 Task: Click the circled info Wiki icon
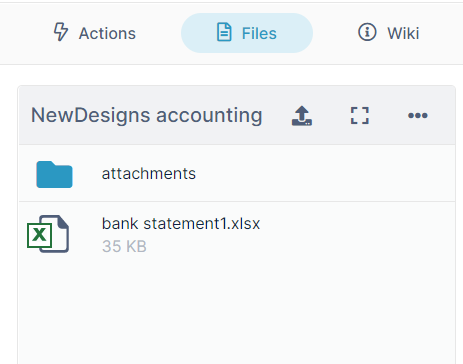tap(367, 32)
